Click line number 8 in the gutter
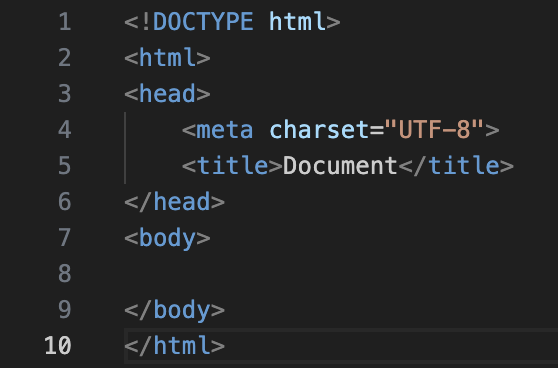558x368 pixels. click(x=65, y=273)
